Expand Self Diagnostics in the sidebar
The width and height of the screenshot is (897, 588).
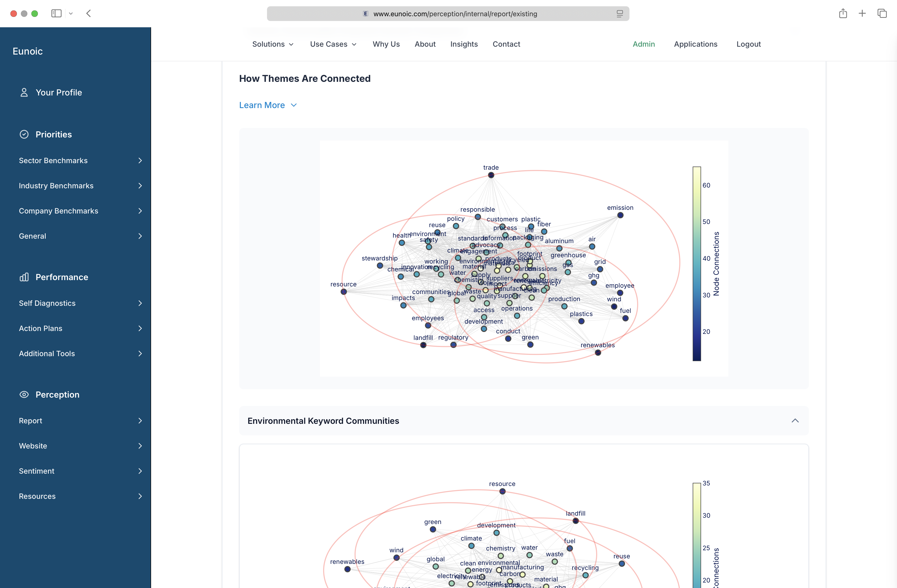coord(80,303)
